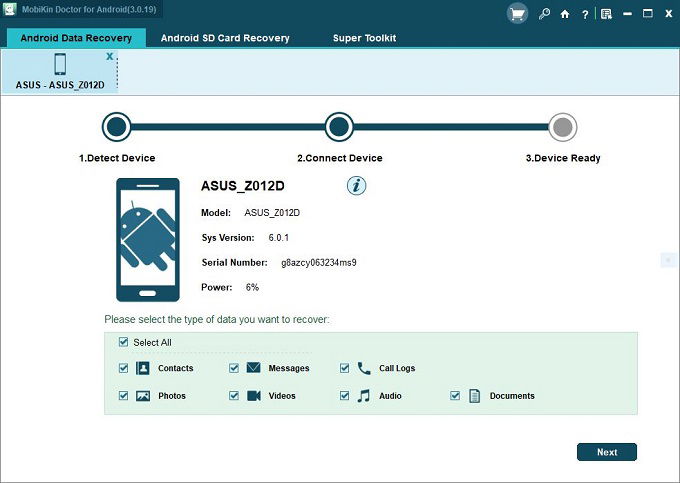Click the Messages envelope icon
Screen dimensions: 680x483
point(253,368)
